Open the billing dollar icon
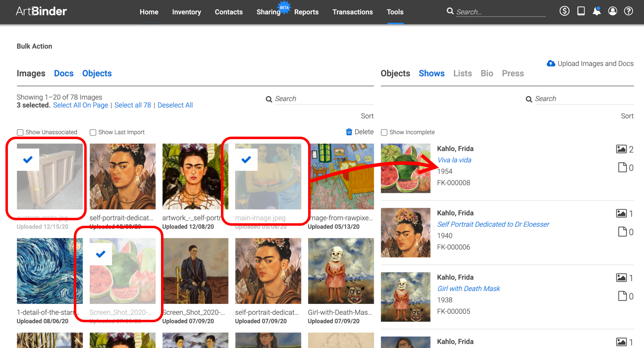The image size is (644, 348). (x=564, y=11)
